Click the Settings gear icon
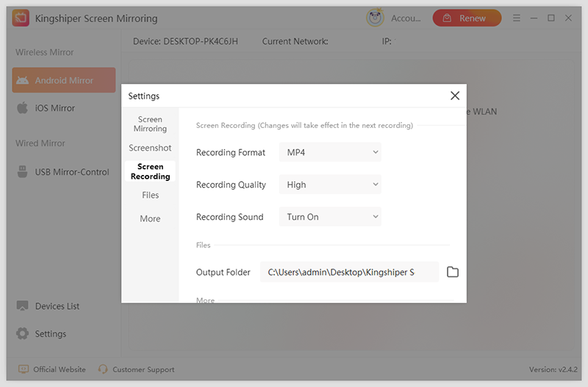This screenshot has height=387, width=588. (x=23, y=333)
